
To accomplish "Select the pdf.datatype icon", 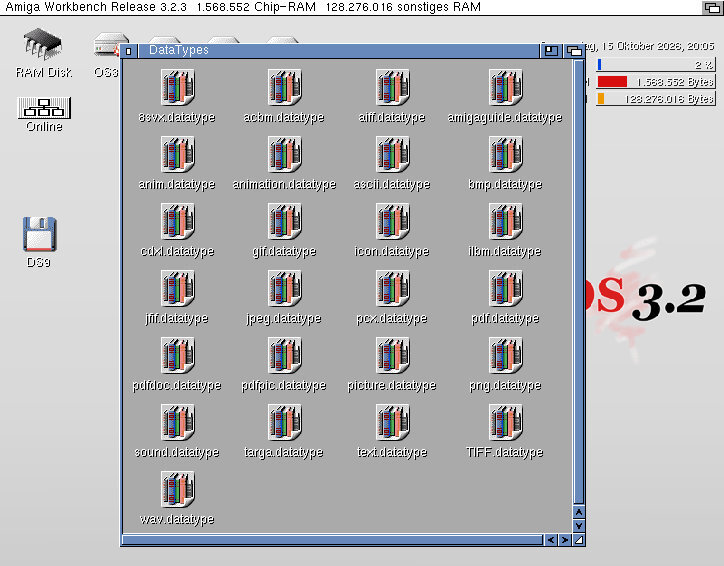I will point(505,288).
